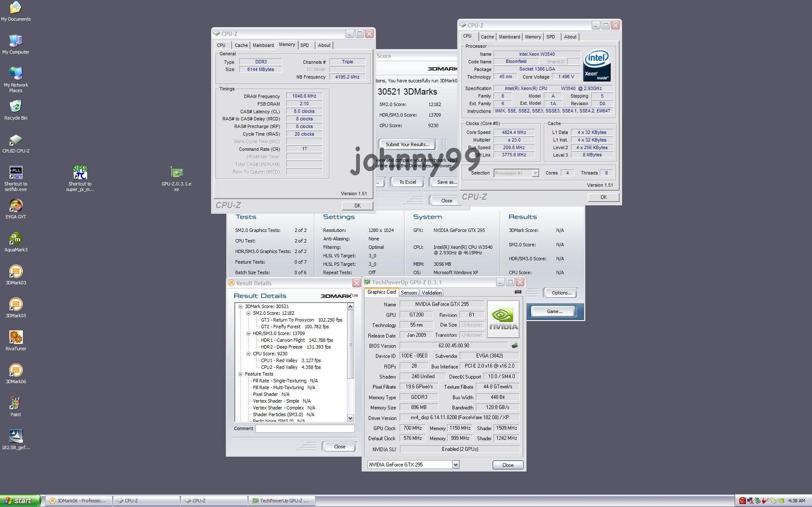Open AquaMark3 desktop icon
This screenshot has width=812, height=507.
pyautogui.click(x=16, y=242)
